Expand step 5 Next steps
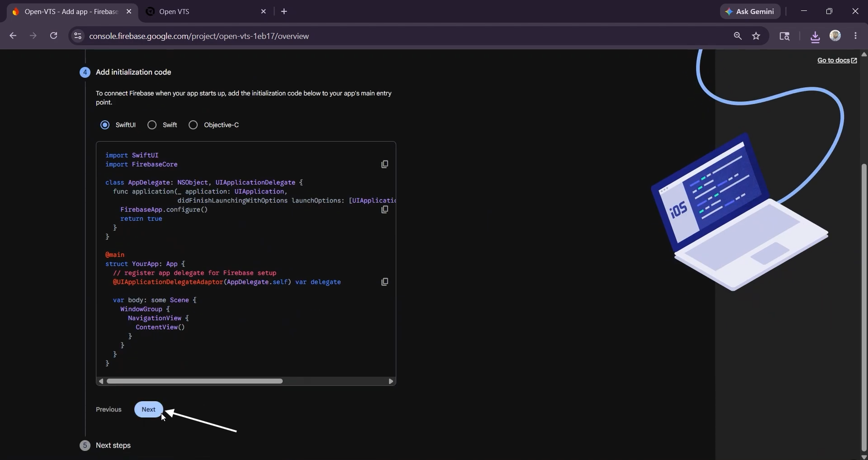The image size is (868, 460). pos(113,446)
